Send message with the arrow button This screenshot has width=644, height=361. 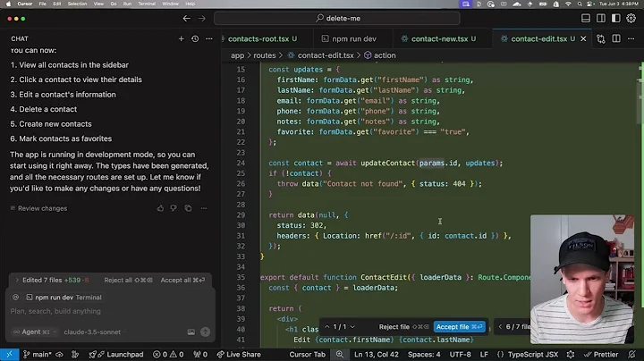(205, 332)
